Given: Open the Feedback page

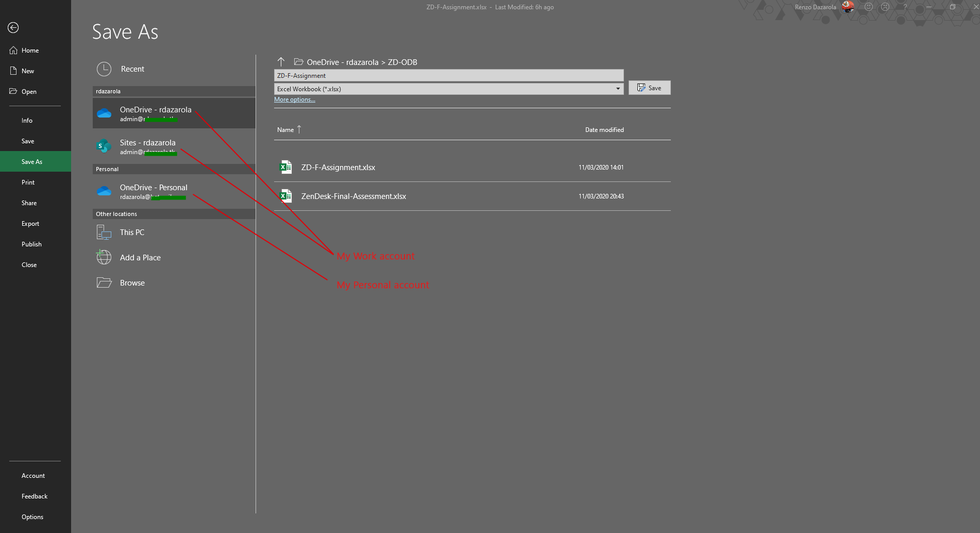Looking at the screenshot, I should tap(36, 496).
